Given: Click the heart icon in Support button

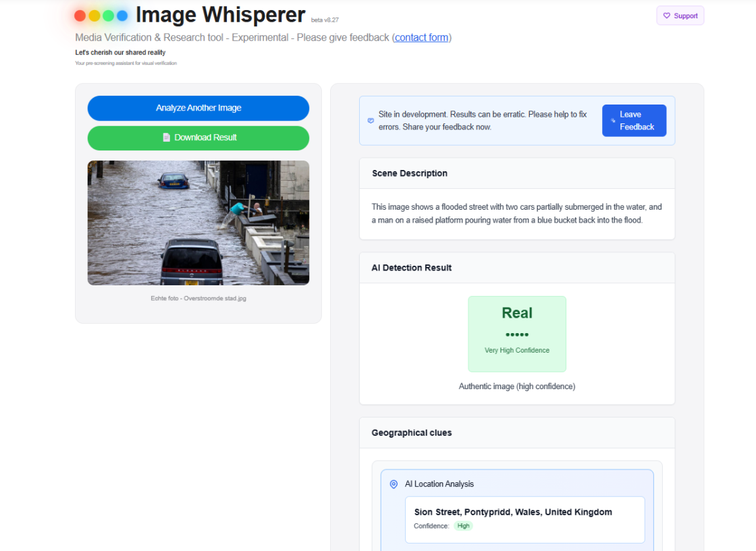Looking at the screenshot, I should coord(666,15).
